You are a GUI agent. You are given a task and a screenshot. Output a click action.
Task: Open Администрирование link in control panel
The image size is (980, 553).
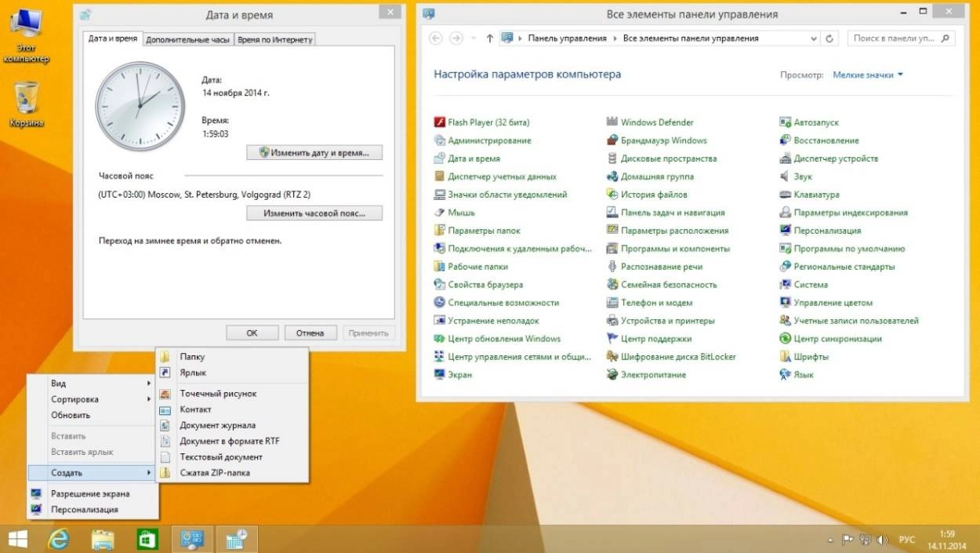point(489,140)
